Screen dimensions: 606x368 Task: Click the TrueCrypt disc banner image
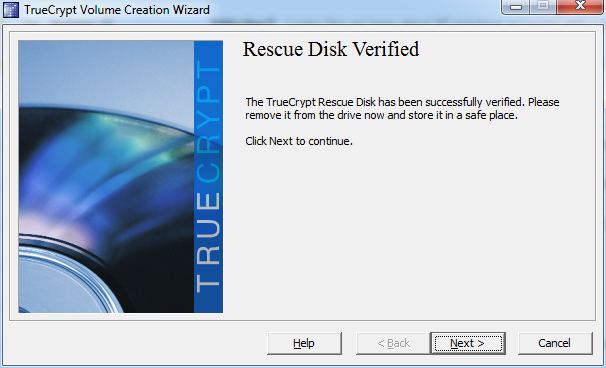pos(121,177)
